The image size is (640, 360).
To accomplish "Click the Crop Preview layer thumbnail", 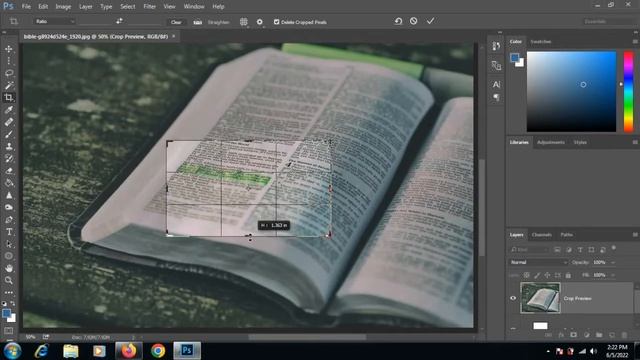I will pyautogui.click(x=540, y=298).
